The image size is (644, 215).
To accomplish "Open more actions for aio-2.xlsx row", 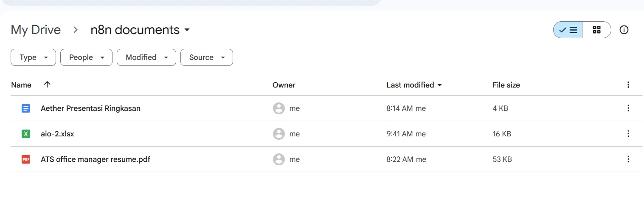I will click(x=628, y=134).
